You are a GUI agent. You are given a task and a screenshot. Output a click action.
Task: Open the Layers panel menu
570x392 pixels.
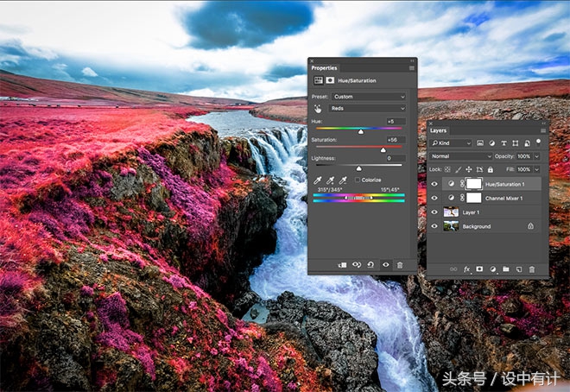pyautogui.click(x=543, y=130)
